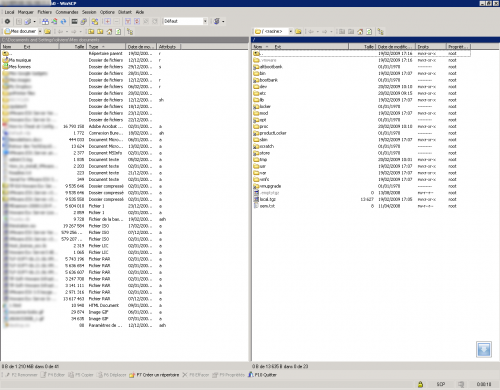Open the Fichiers menu
Image resolution: width=500 pixels, height=390 pixels.
point(45,12)
